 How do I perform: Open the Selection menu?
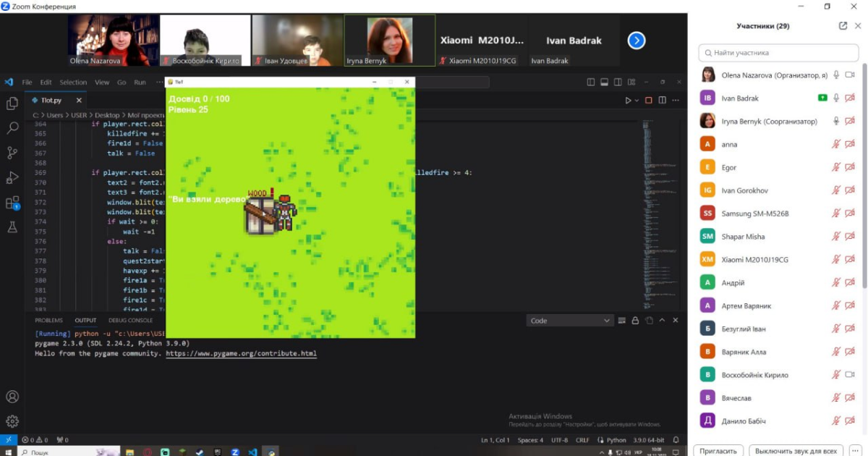click(x=73, y=83)
